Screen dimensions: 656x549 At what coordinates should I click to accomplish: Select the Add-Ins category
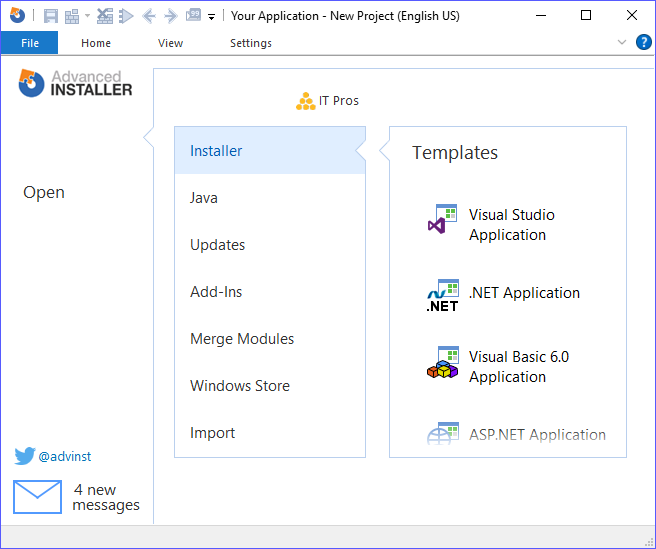(x=270, y=292)
